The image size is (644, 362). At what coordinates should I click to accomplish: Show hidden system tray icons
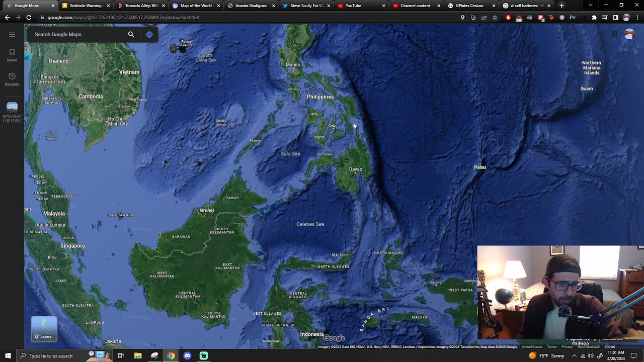point(574,356)
